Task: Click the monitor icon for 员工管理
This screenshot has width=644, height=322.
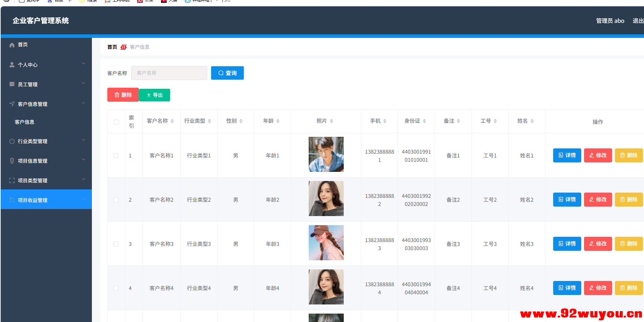Action: coord(11,84)
